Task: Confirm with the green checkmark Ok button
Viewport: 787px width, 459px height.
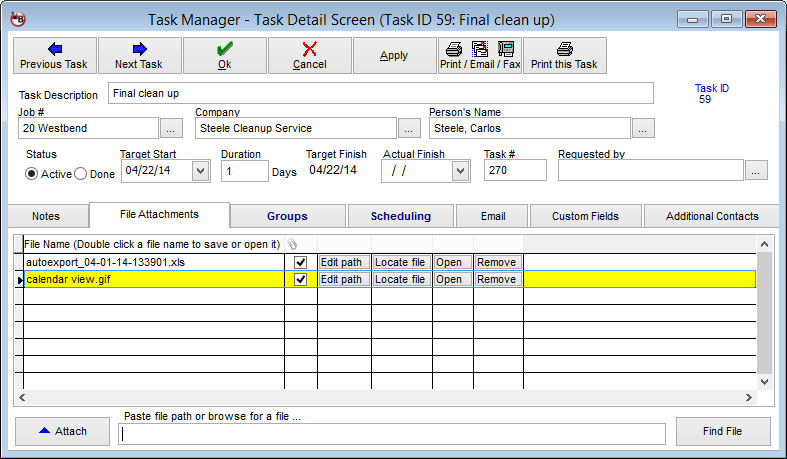Action: click(x=225, y=55)
